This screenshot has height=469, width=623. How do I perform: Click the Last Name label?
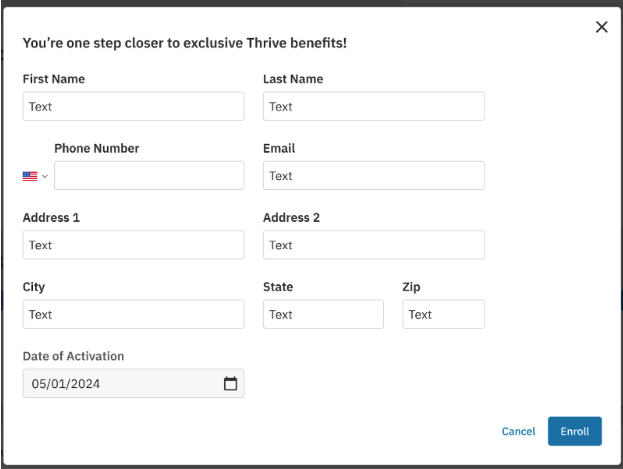(293, 79)
